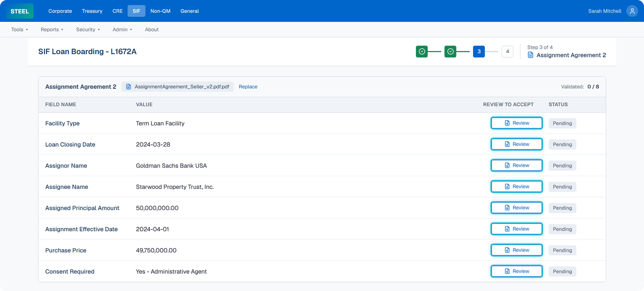The height and width of the screenshot is (291, 644).
Task: Click Pending status for Consent Required
Action: [x=562, y=271]
